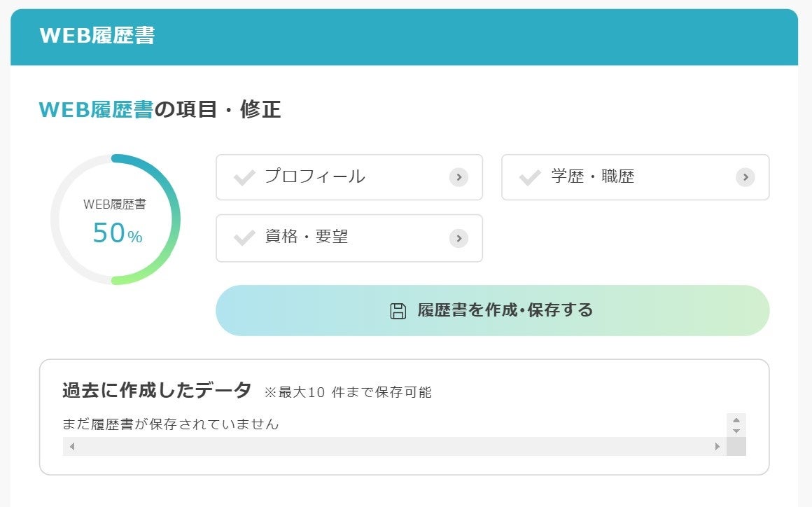Expand the 資格・要望 chevron arrow
This screenshot has height=507, width=812.
pyautogui.click(x=458, y=238)
